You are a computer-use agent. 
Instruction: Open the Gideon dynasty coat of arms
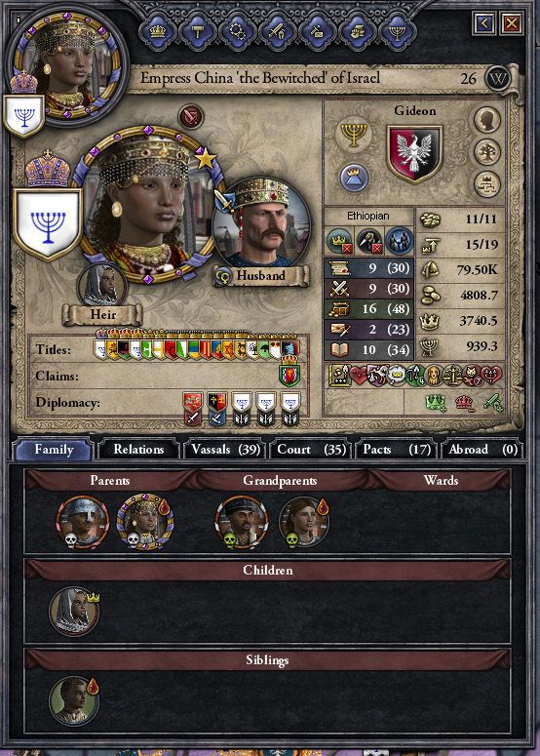click(x=414, y=154)
